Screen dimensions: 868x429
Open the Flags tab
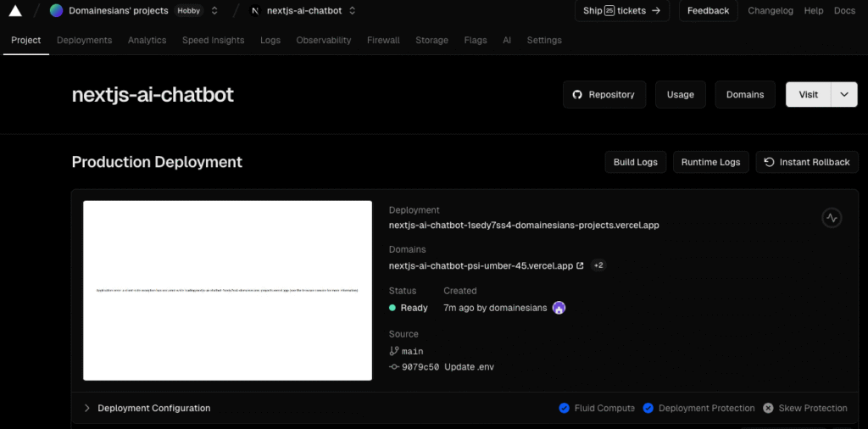[476, 41]
